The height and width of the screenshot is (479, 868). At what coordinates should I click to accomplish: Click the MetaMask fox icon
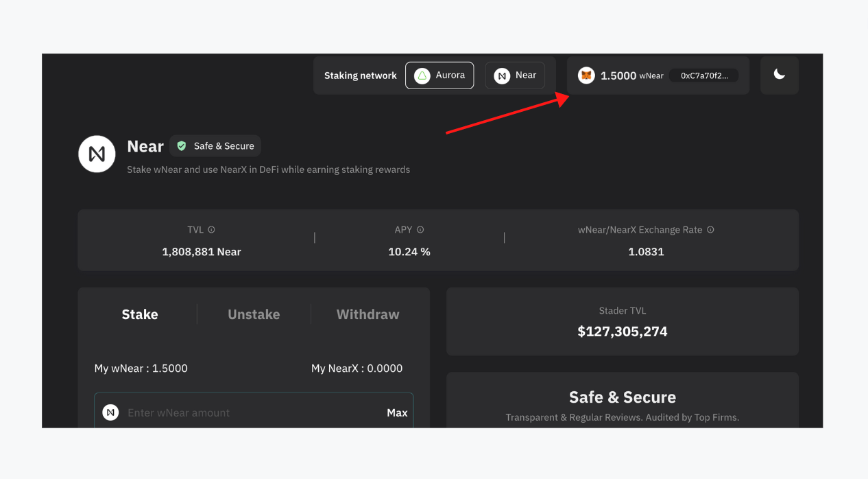(x=586, y=75)
